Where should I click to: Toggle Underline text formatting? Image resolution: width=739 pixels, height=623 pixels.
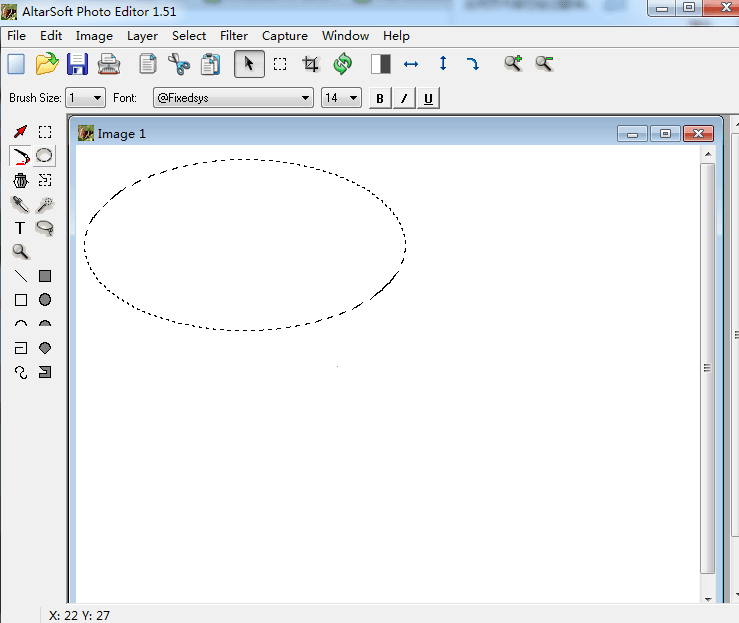pos(428,98)
